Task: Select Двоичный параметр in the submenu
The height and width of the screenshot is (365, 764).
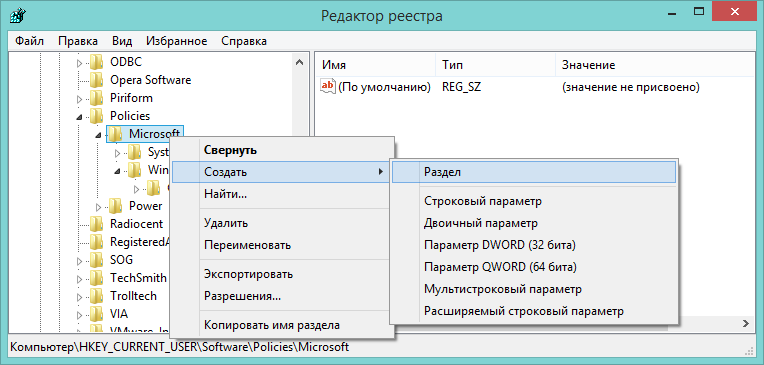Action: tap(534, 223)
